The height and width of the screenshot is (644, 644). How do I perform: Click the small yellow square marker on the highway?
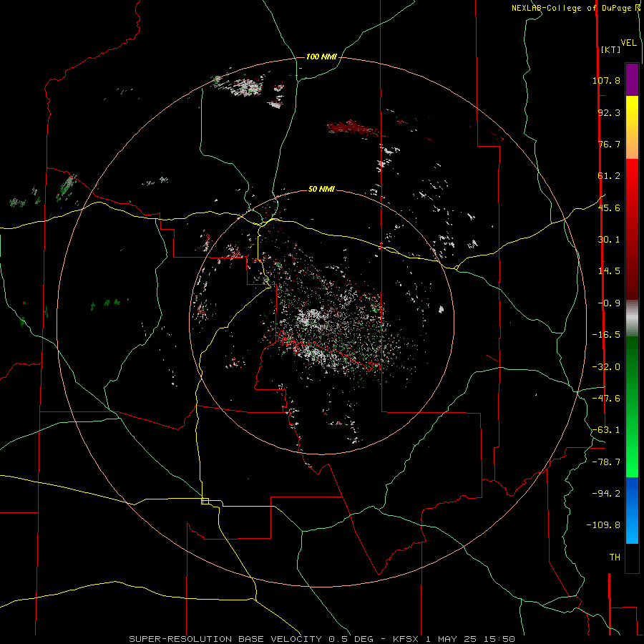[205, 501]
